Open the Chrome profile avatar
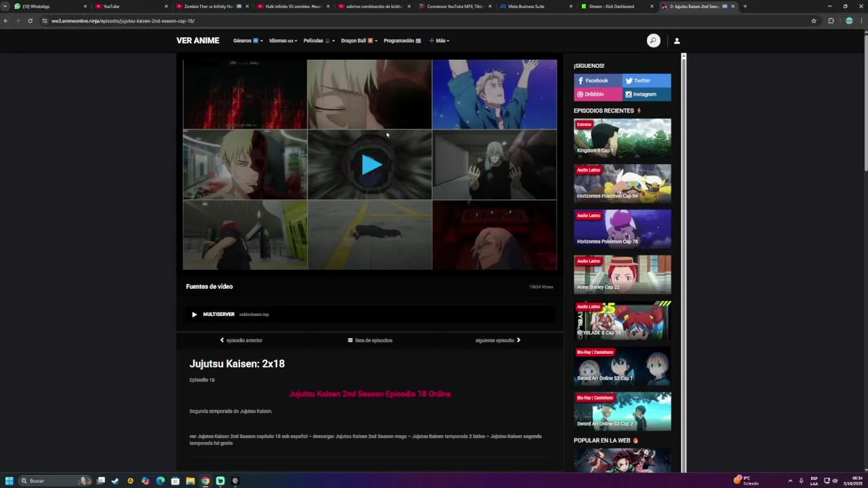Image resolution: width=868 pixels, height=488 pixels. pyautogui.click(x=849, y=21)
